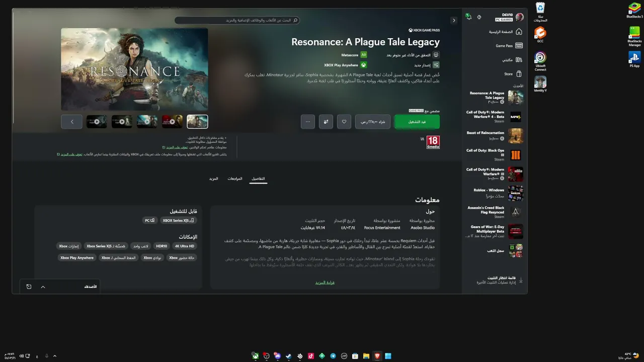The width and height of the screenshot is (644, 362).
Task: Go to الصفحة الرئيسية (Home) in sidebar
Action: [505, 32]
